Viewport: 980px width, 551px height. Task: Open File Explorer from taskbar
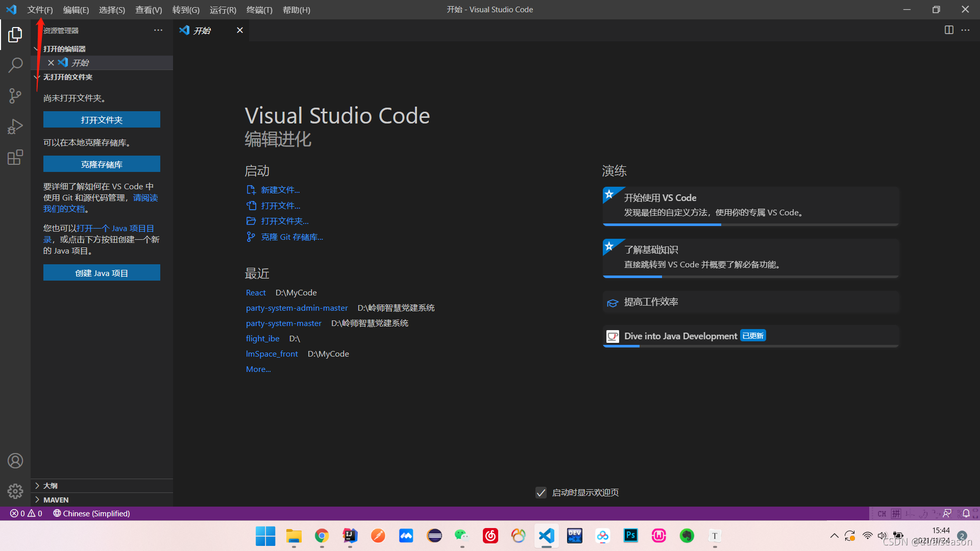pyautogui.click(x=293, y=536)
